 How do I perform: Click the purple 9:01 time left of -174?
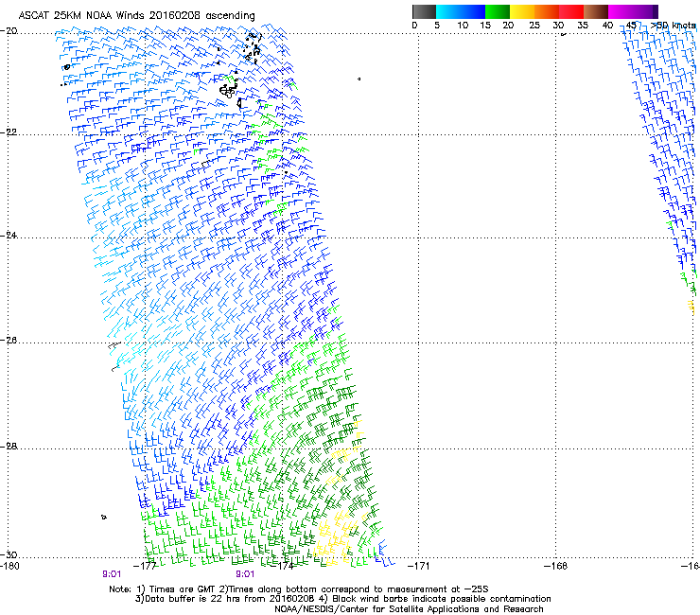point(245,574)
